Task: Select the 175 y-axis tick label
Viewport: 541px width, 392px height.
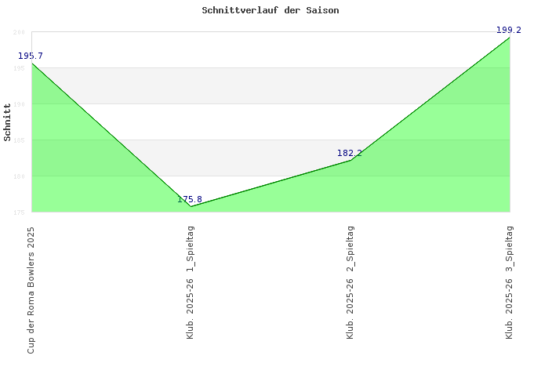Action: pyautogui.click(x=19, y=212)
